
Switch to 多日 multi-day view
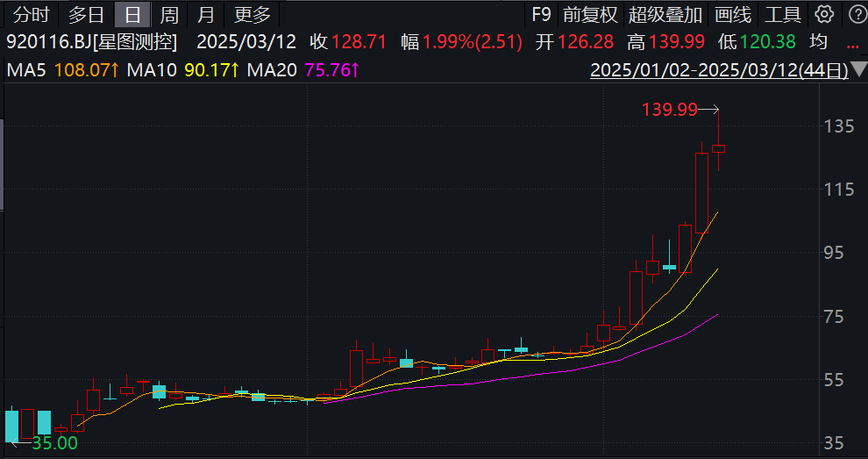86,14
